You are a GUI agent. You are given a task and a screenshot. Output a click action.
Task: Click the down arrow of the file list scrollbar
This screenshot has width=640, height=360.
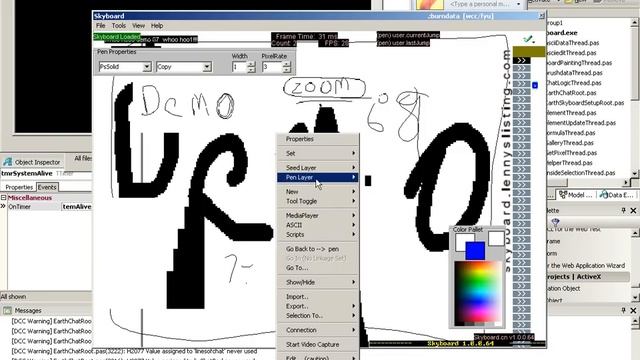[x=635, y=173]
